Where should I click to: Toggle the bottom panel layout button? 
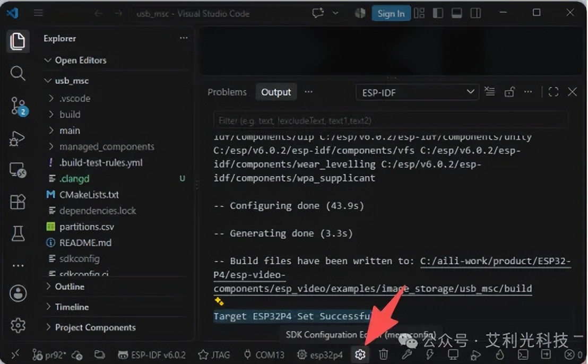click(x=457, y=13)
